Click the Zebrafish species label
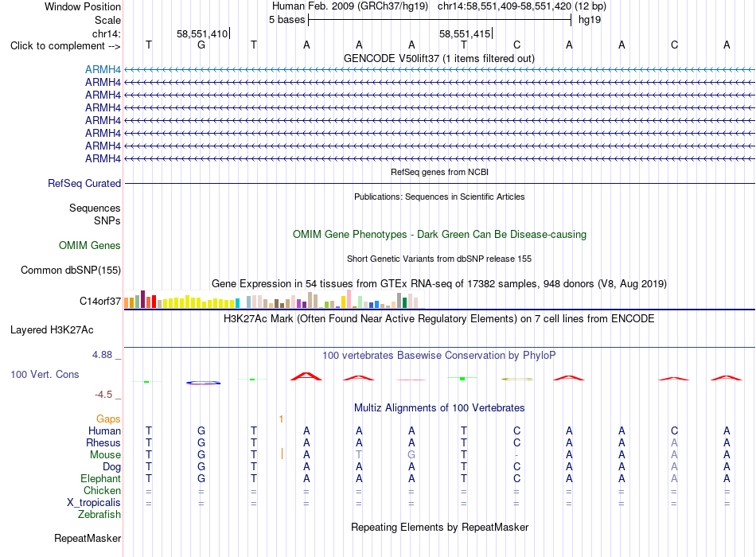This screenshot has width=756, height=557. 99,515
